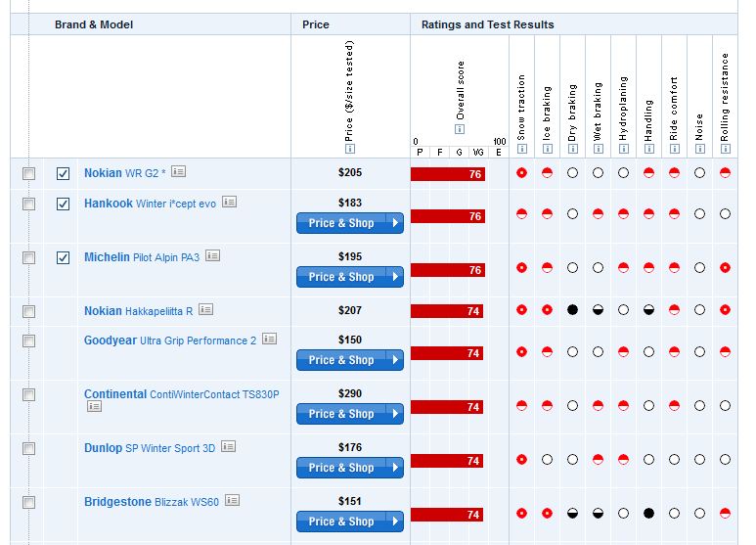Viewport: 756px width, 545px height.
Task: Open details icon next to Hankook Winter i*cept evo
Action: click(x=229, y=202)
